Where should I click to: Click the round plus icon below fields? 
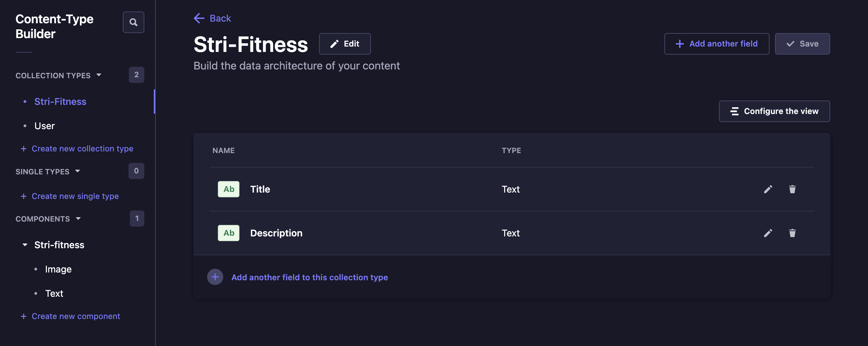point(215,277)
